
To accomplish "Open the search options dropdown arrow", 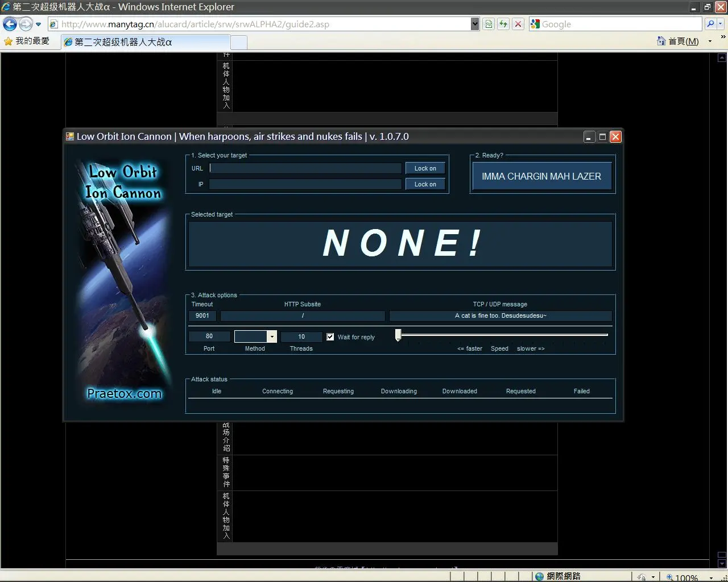I will (x=721, y=24).
